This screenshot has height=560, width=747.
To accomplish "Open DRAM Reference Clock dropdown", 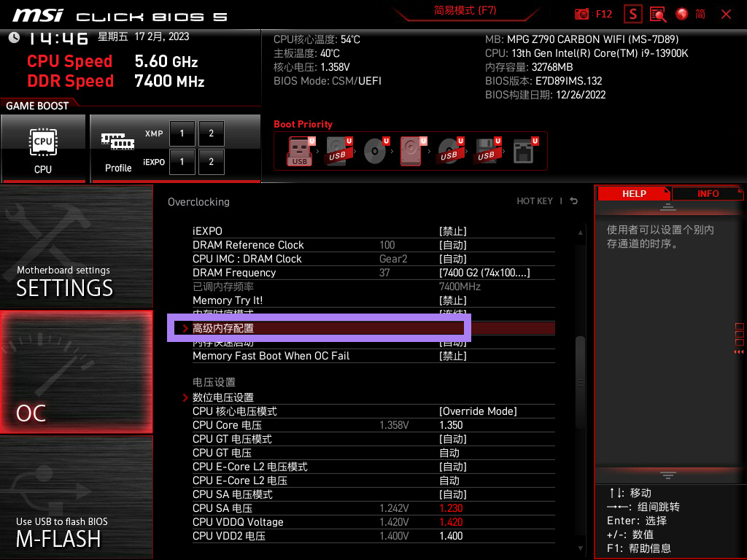I will point(452,245).
